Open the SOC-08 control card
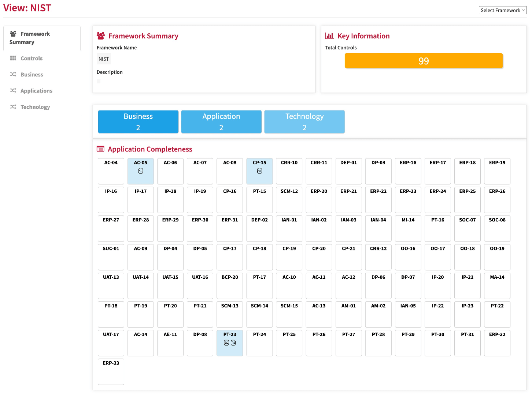This screenshot has width=532, height=396. point(497,228)
